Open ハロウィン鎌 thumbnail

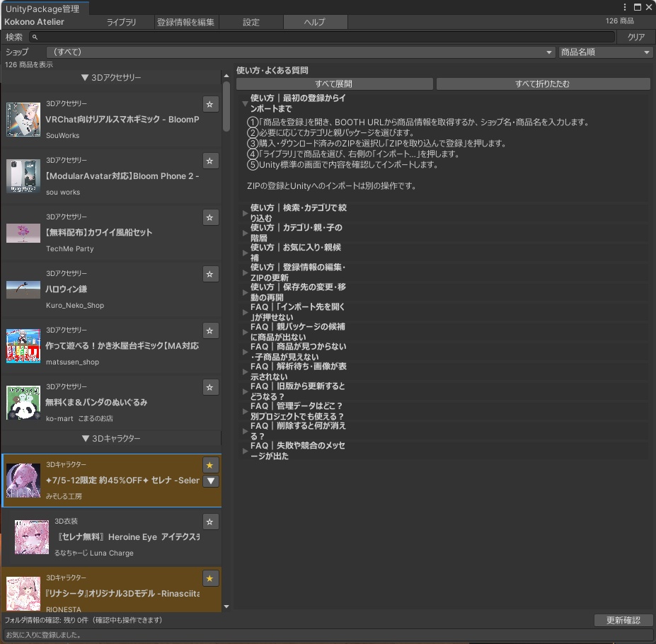click(23, 289)
